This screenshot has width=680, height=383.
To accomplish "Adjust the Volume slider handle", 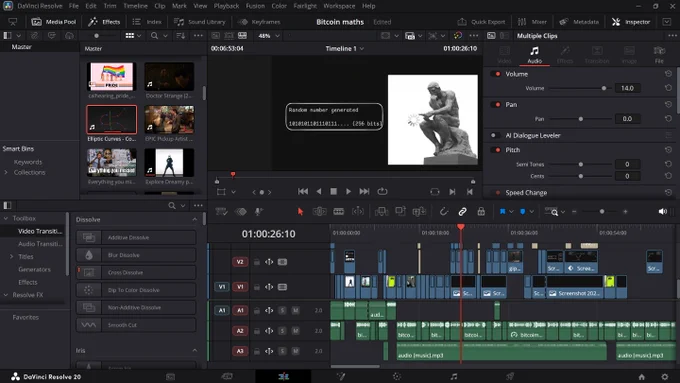I will (604, 88).
